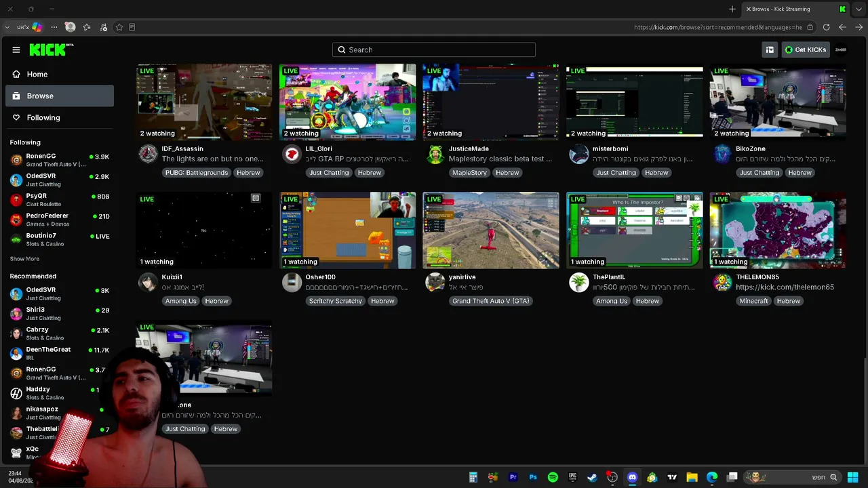The height and width of the screenshot is (488, 868).
Task: Open Boutinio7 in the Following list
Action: pyautogui.click(x=60, y=239)
